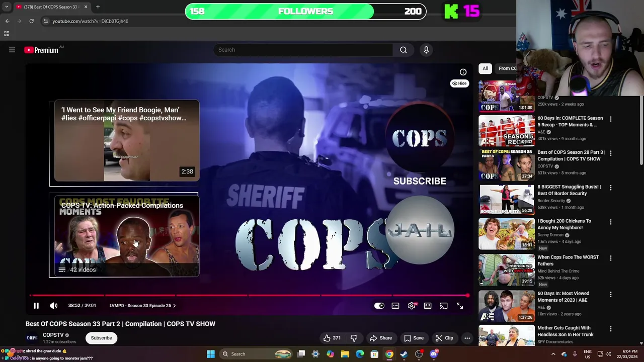View site information icon in address bar
This screenshot has height=362, width=644.
click(46, 21)
